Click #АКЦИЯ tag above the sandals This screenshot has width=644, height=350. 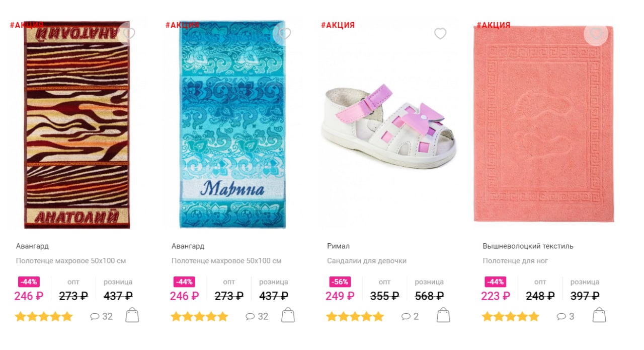point(338,25)
